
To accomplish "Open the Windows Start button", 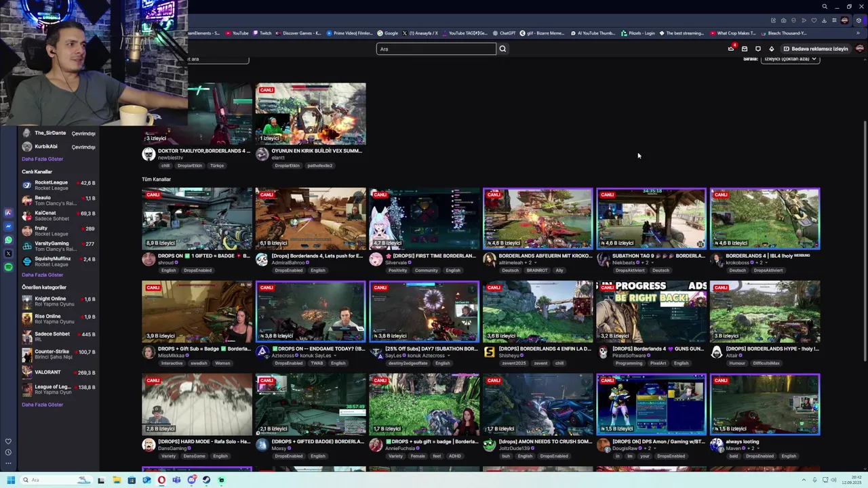I will [11, 480].
